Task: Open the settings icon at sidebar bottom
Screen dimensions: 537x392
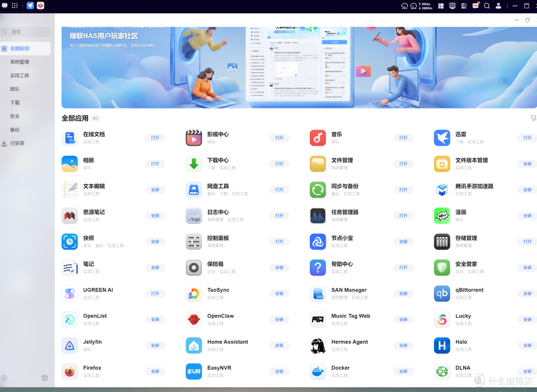Action: [4, 378]
